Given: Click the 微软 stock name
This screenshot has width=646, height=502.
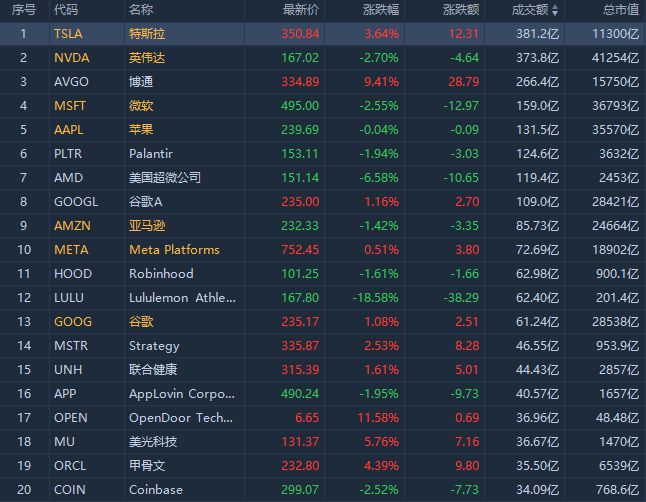Looking at the screenshot, I should (x=141, y=106).
